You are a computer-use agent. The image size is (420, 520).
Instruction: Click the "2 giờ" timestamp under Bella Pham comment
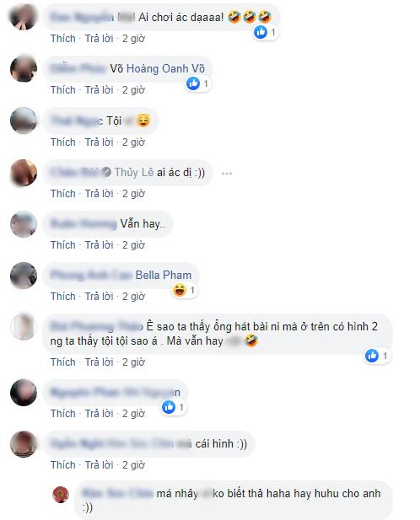tap(133, 297)
